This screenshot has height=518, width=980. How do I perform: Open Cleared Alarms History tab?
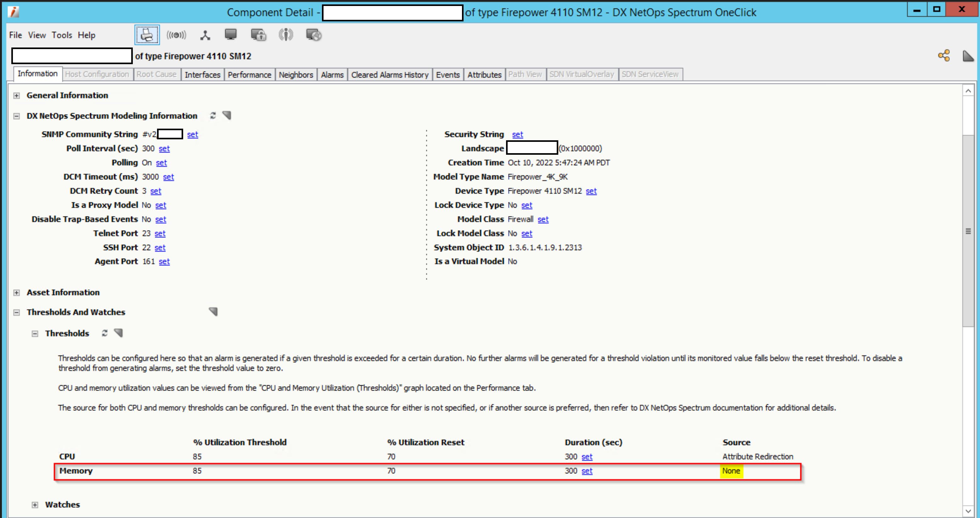(x=390, y=75)
